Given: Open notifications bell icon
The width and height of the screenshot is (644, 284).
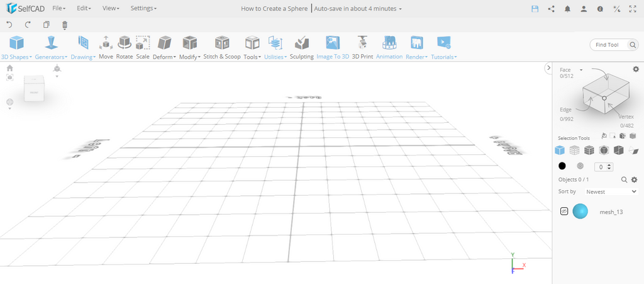Looking at the screenshot, I should click(568, 9).
